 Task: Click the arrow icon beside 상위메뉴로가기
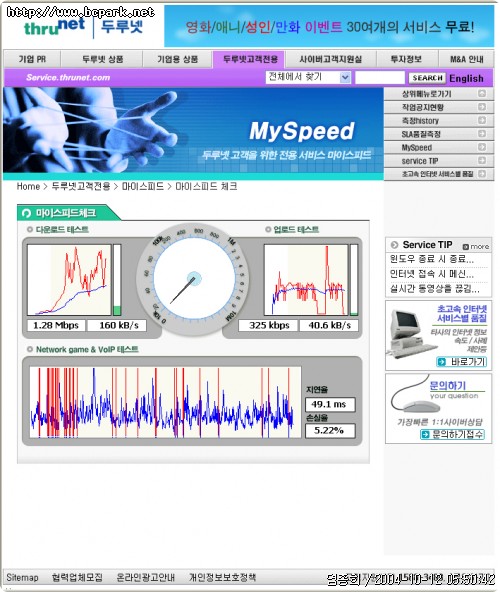point(481,93)
